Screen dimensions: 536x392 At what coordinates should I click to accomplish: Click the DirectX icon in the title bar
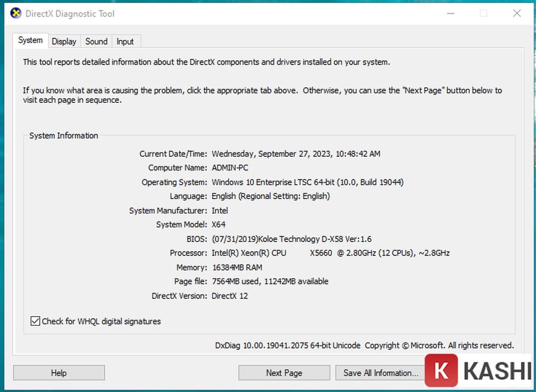click(x=16, y=13)
